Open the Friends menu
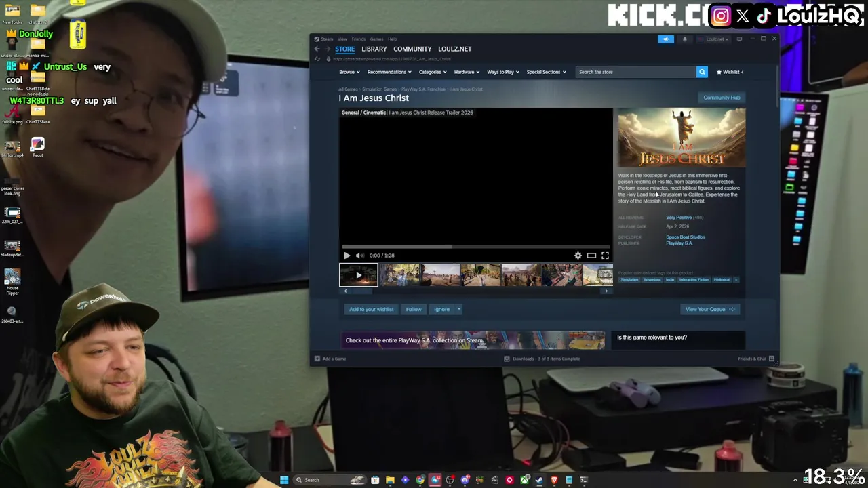 358,39
